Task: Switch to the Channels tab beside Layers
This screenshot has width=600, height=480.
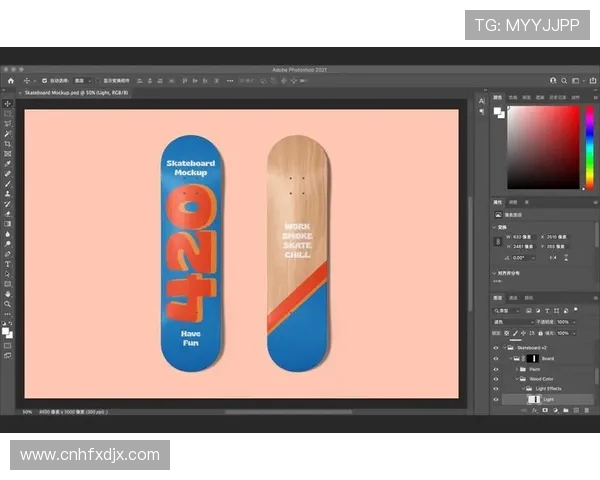Action: click(514, 298)
